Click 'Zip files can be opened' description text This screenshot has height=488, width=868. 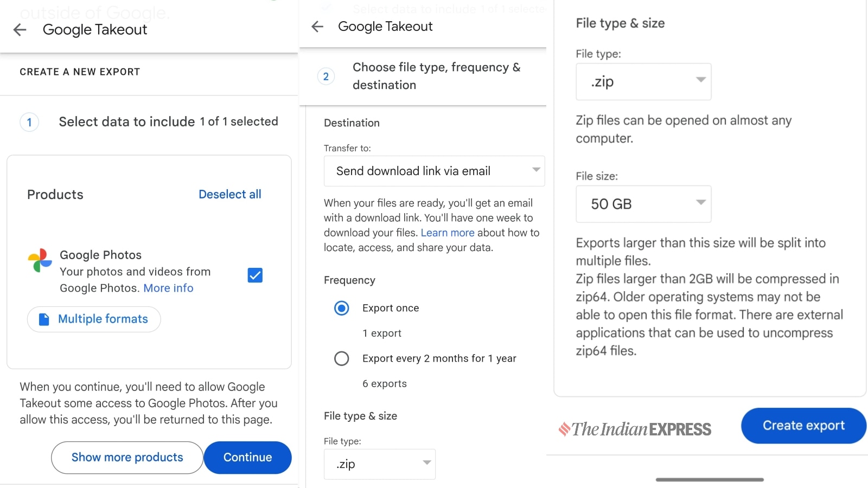[684, 129]
